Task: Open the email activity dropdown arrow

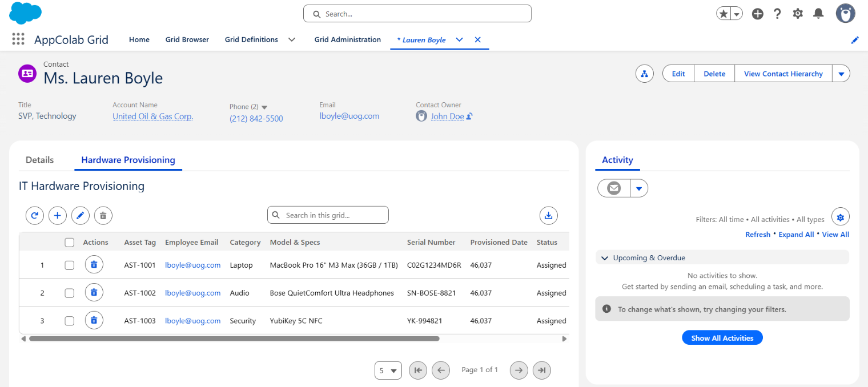Action: tap(639, 188)
